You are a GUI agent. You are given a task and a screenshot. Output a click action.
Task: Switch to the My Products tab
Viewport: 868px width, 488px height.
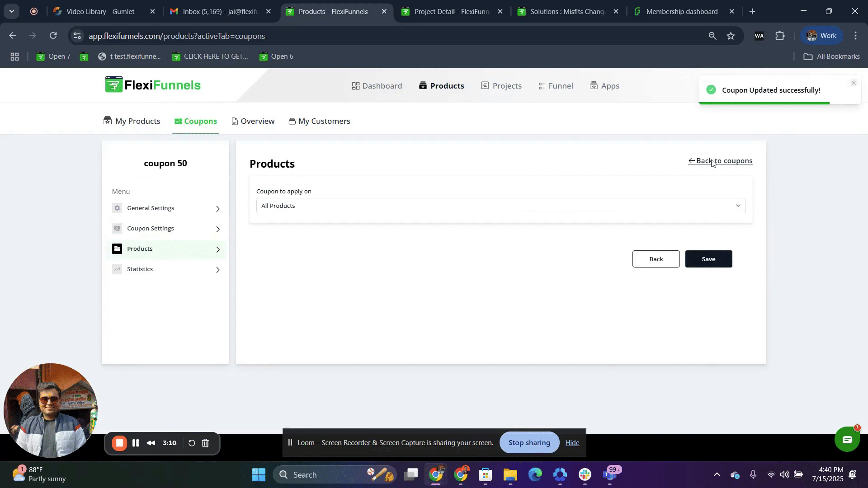[132, 121]
